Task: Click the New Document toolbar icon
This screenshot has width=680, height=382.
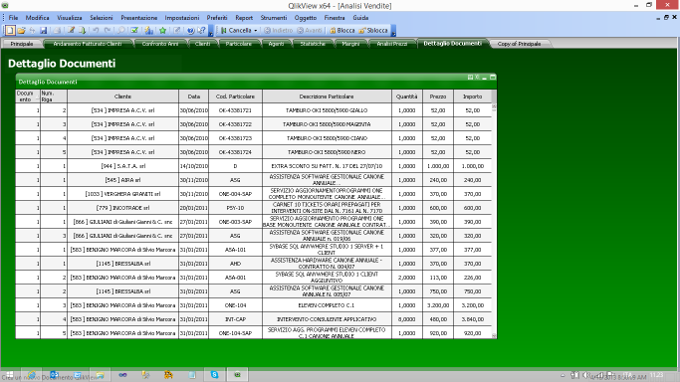Action: pyautogui.click(x=10, y=30)
